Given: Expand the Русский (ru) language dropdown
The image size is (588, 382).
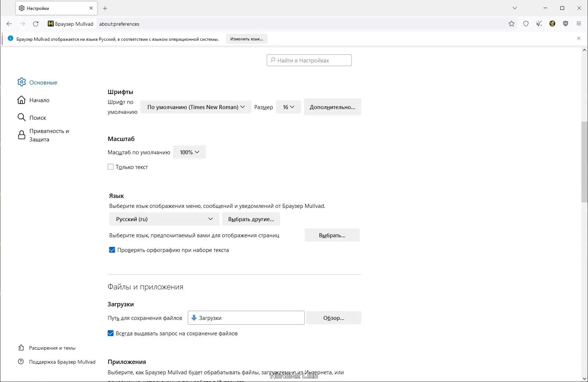Looking at the screenshot, I should [164, 219].
